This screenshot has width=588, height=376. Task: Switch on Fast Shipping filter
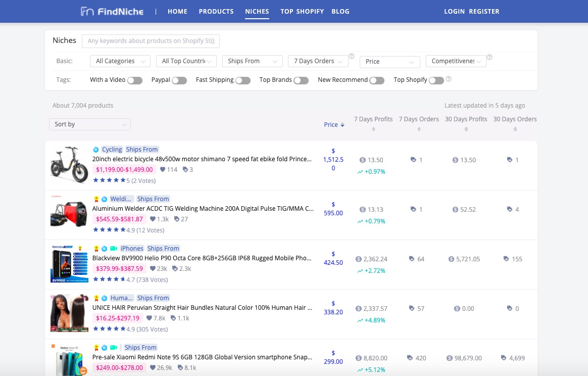pos(243,80)
